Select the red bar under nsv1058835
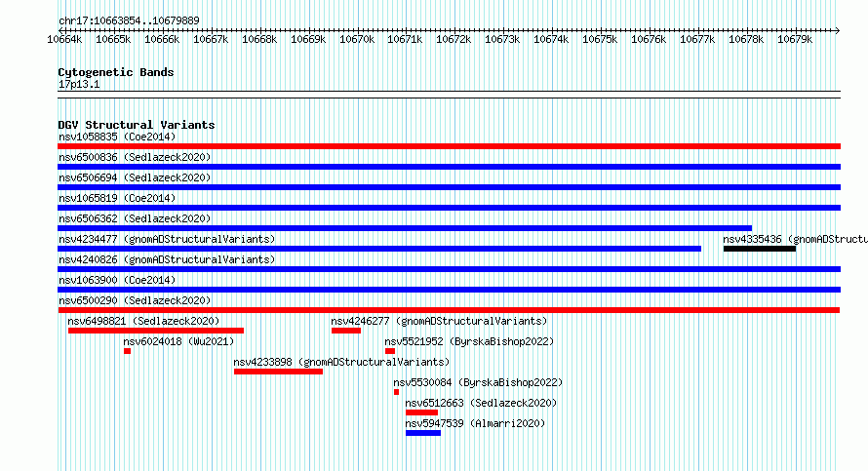The width and height of the screenshot is (868, 471). pyautogui.click(x=449, y=146)
